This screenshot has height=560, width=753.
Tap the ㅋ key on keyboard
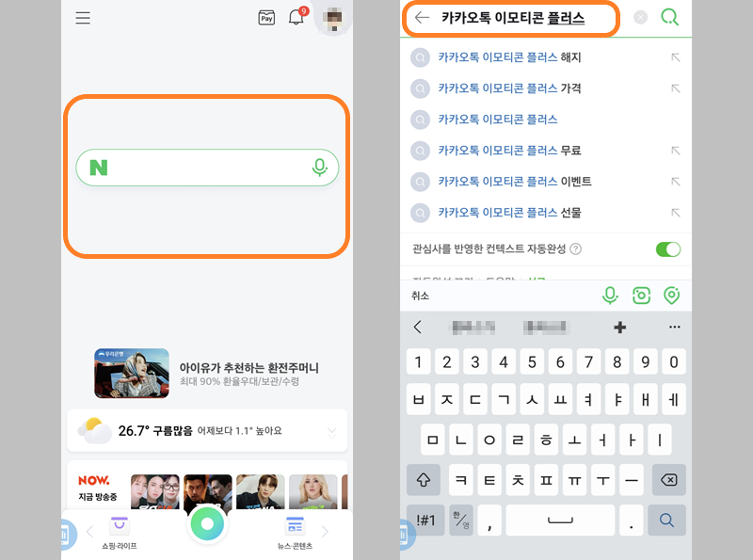461,480
